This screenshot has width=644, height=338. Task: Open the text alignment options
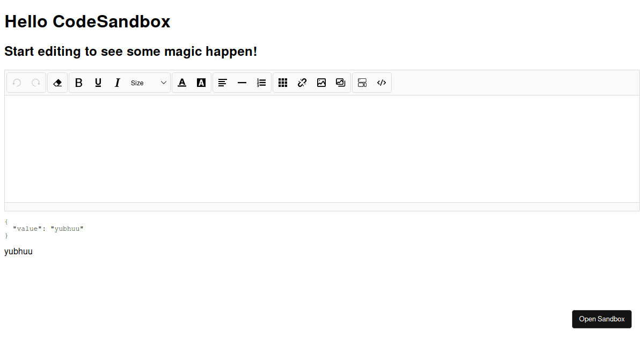[x=223, y=83]
